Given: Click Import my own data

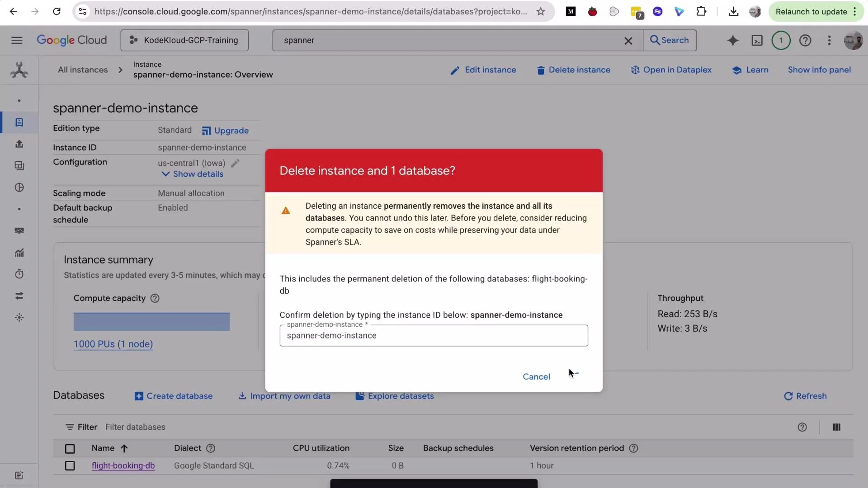Looking at the screenshot, I should click(x=284, y=396).
